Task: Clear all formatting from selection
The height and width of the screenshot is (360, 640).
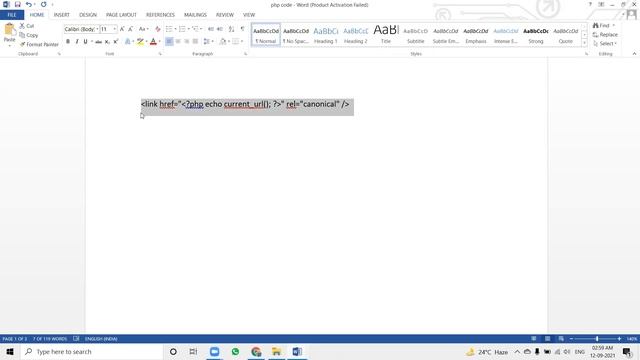Action: [x=158, y=29]
